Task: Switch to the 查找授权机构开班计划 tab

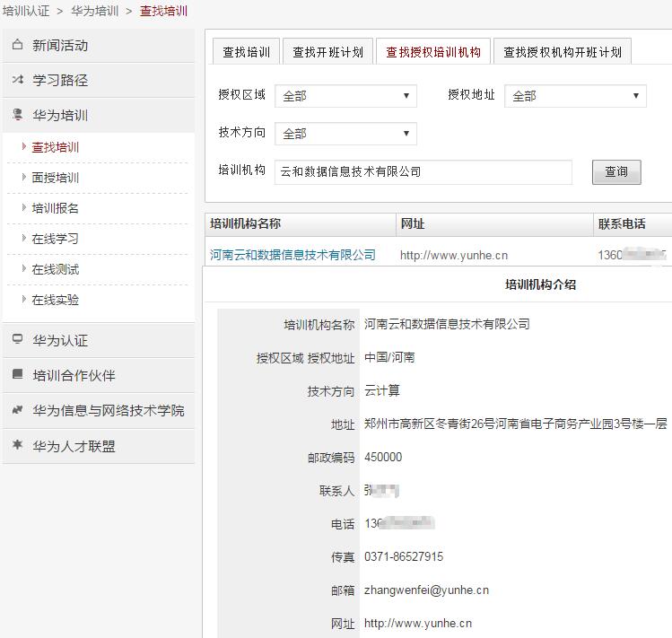Action: (563, 52)
